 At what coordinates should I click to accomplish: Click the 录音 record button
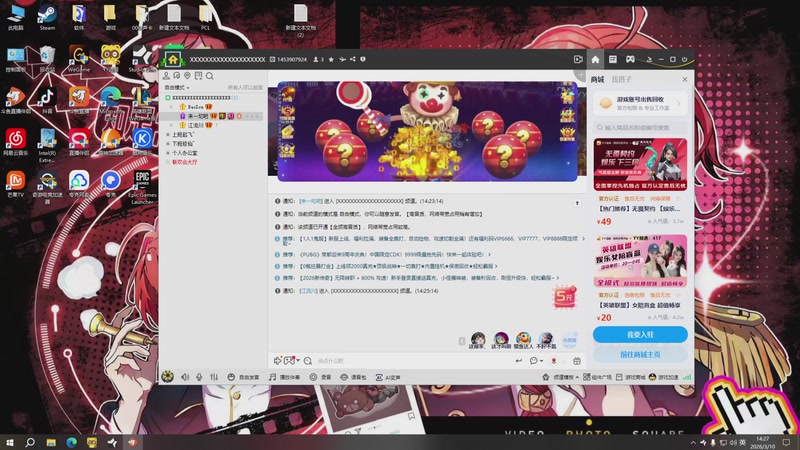tap(320, 377)
